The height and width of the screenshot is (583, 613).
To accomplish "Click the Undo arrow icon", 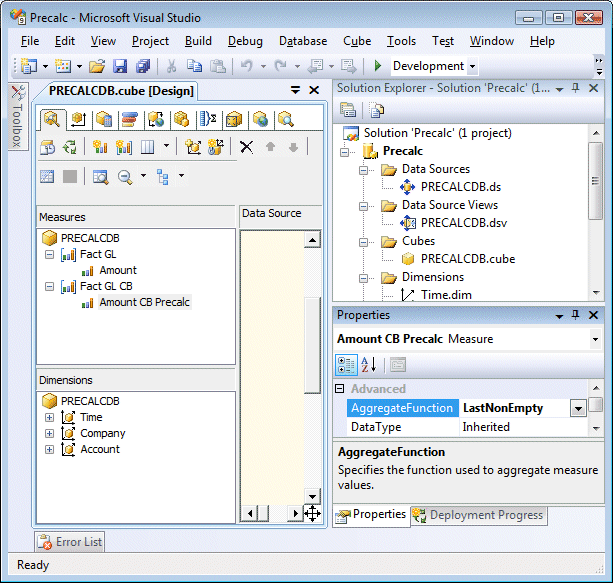I will pyautogui.click(x=246, y=66).
